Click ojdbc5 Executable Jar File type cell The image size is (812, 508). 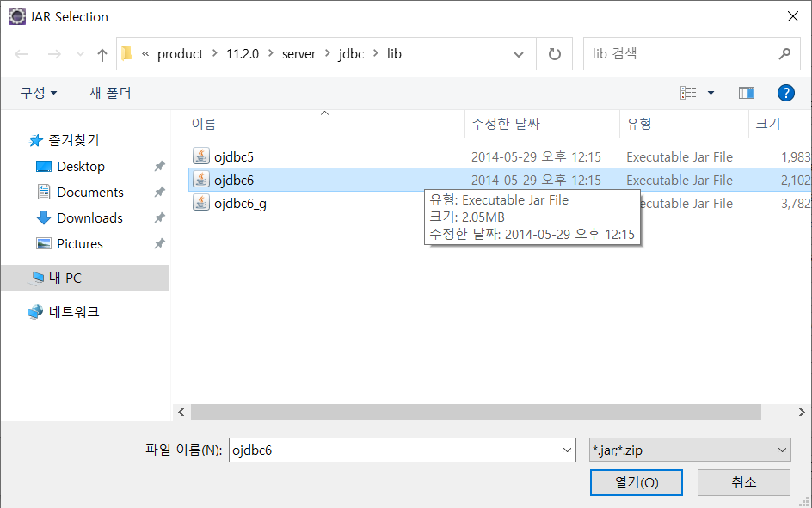680,156
